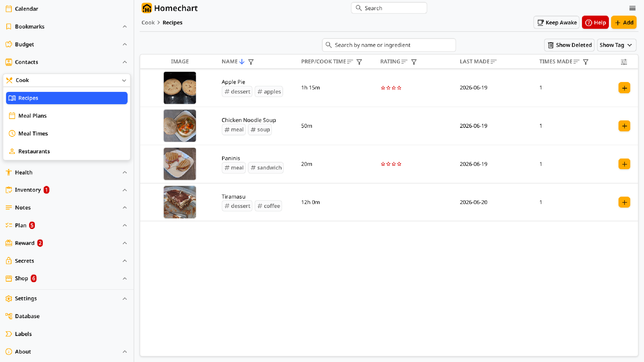The height and width of the screenshot is (362, 644).
Task: Filter Times Made funnel icon
Action: 586,62
